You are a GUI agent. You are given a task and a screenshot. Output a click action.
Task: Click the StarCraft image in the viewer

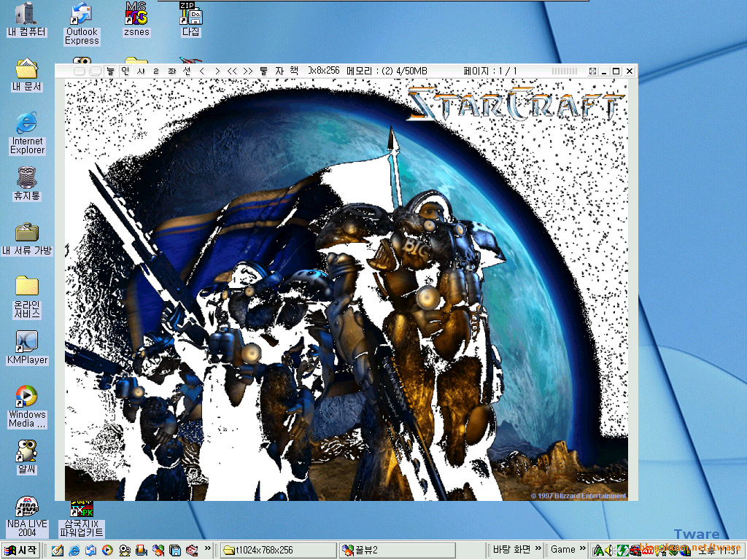(347, 289)
